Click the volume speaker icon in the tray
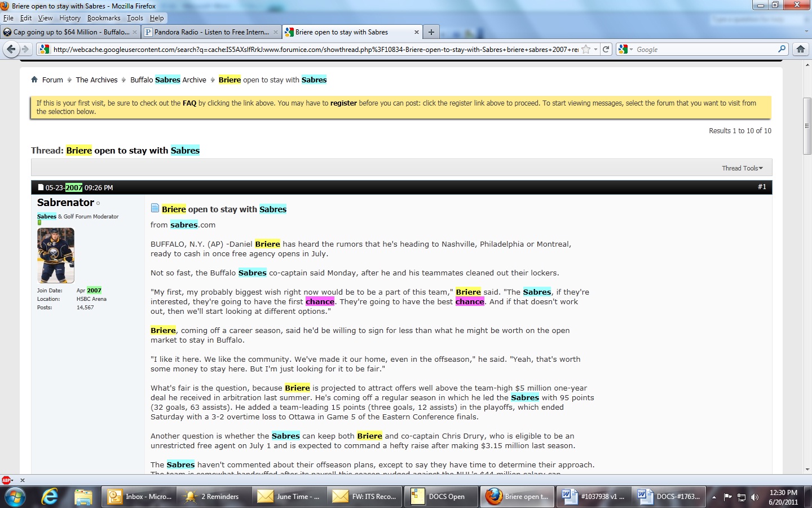The height and width of the screenshot is (508, 812). 755,497
